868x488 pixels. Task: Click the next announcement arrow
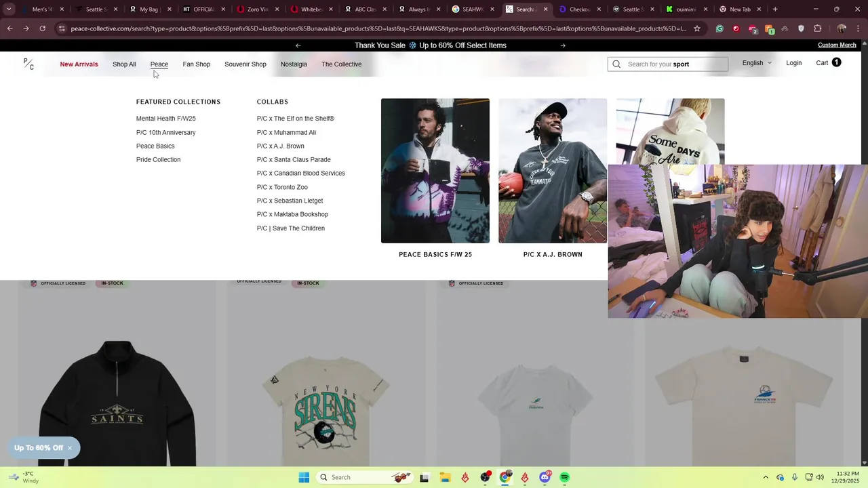coord(563,45)
